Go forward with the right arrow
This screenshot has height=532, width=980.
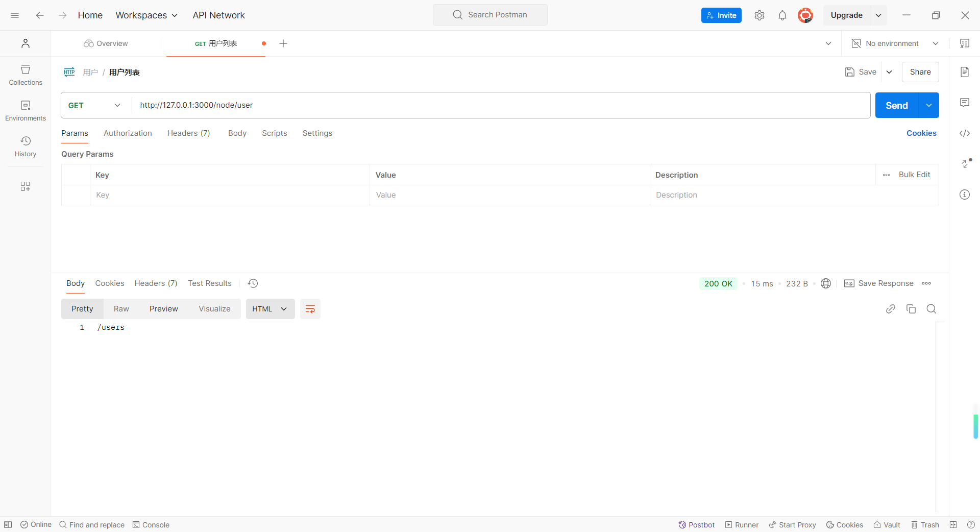tap(62, 15)
